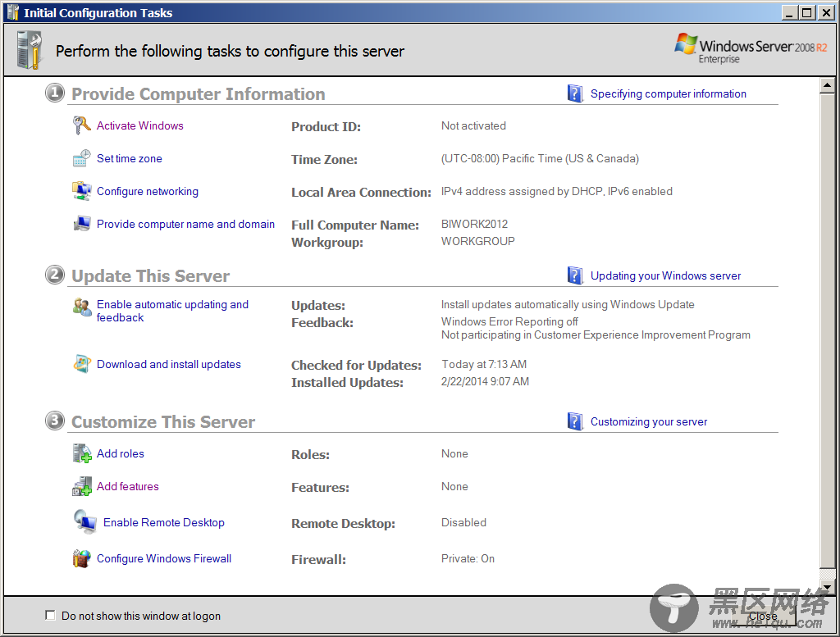Click the 'Today at 7:13 AM' value
840x637 pixels.
pos(484,364)
